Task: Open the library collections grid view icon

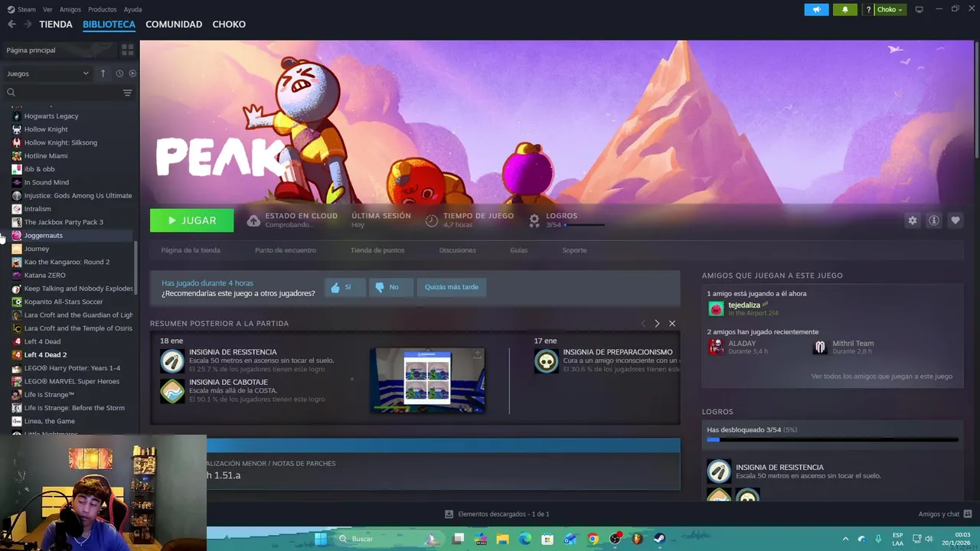Action: pyautogui.click(x=127, y=50)
